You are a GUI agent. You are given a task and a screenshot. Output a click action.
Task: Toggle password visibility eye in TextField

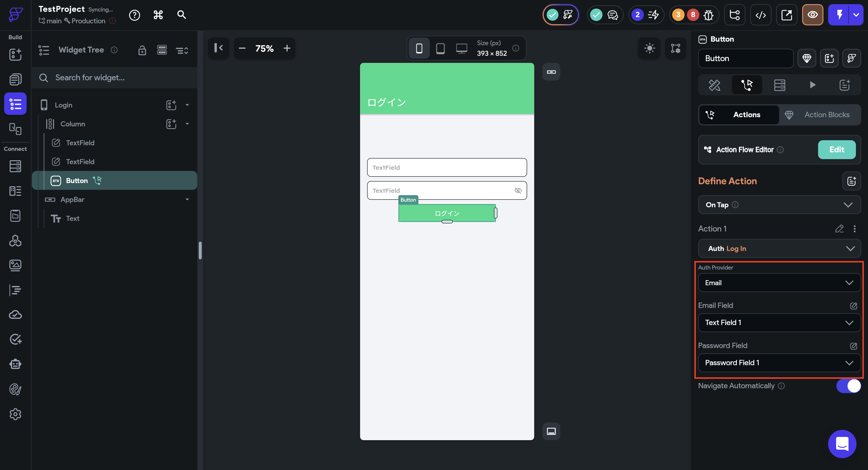click(x=518, y=191)
